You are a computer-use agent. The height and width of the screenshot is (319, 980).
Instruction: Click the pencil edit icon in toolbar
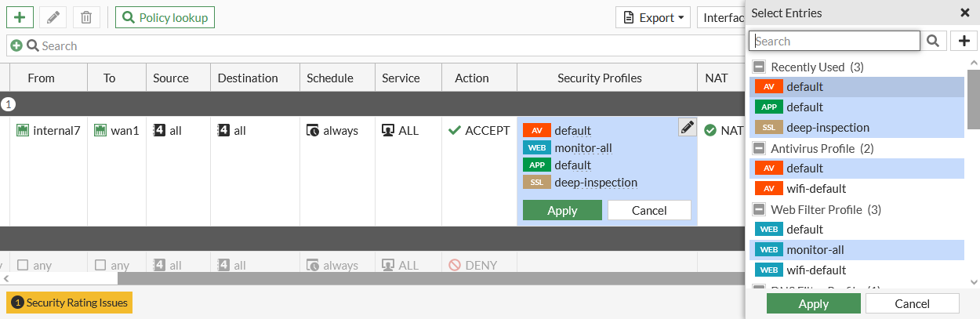tap(53, 17)
